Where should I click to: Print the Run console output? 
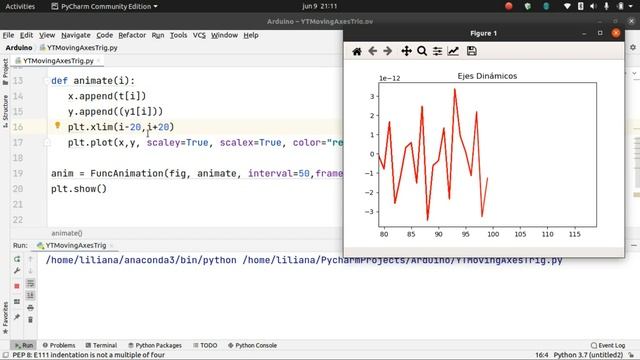pyautogui.click(x=30, y=308)
